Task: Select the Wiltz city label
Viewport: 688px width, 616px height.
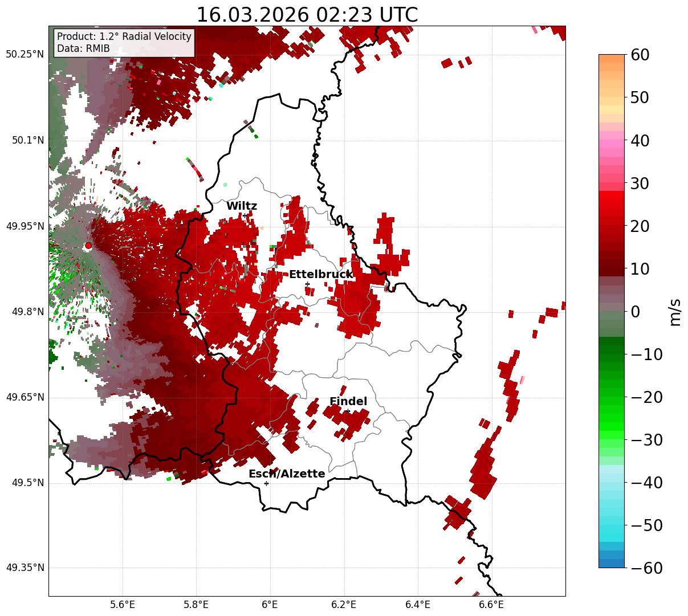Action: pyautogui.click(x=242, y=206)
